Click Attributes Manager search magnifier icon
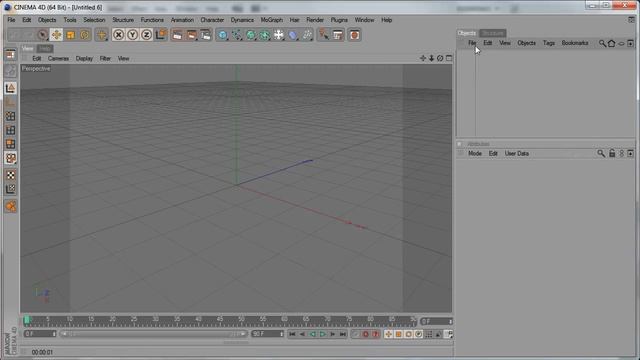Screen dimensions: 640x360 [x=601, y=153]
